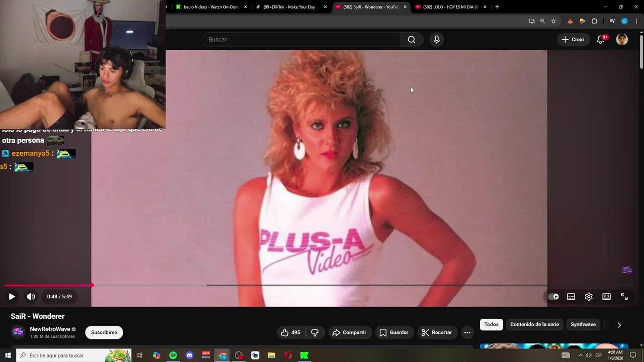
Task: Open more actions three-dots below the video
Action: 467,332
